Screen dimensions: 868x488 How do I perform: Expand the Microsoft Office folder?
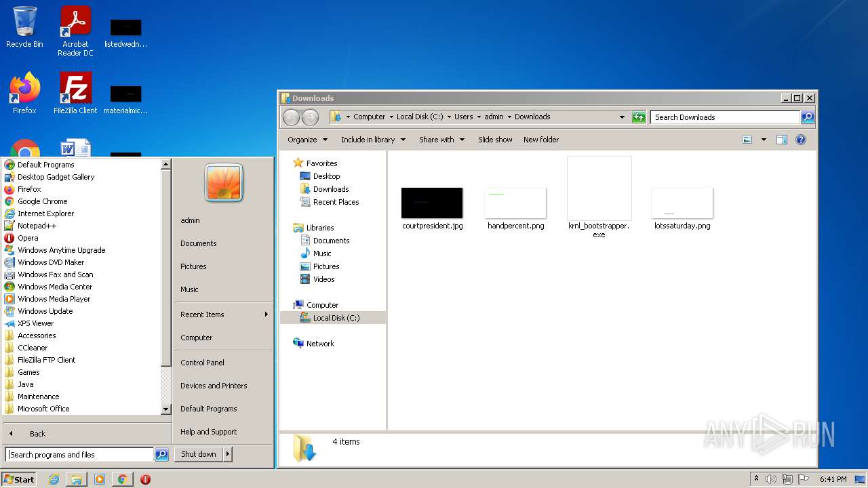pyautogui.click(x=43, y=409)
